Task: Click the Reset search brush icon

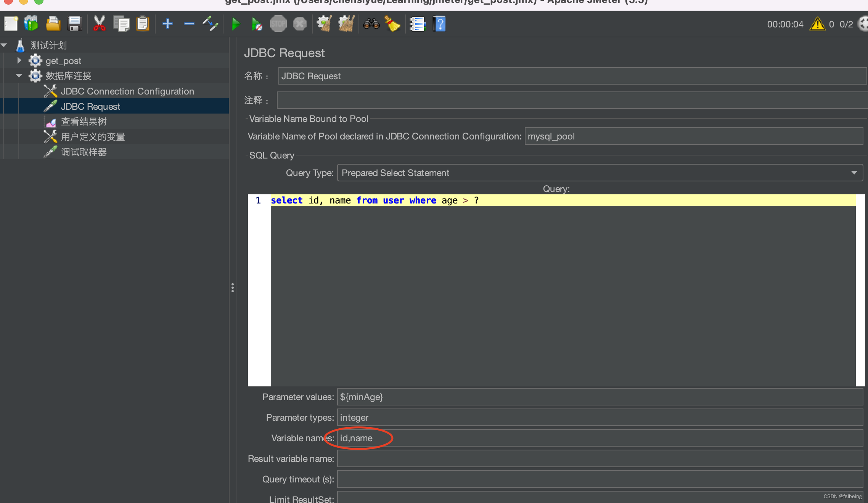Action: (x=392, y=24)
